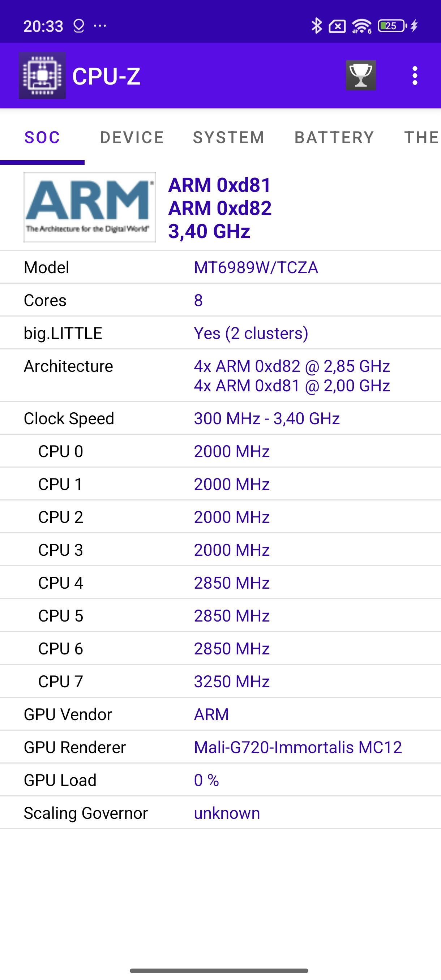This screenshot has width=441, height=980.
Task: Tap the Clock Speed row
Action: pos(220,418)
